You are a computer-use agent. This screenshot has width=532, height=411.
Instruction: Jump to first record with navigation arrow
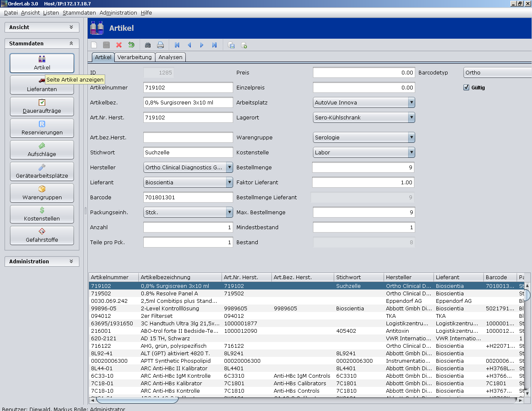coord(177,45)
